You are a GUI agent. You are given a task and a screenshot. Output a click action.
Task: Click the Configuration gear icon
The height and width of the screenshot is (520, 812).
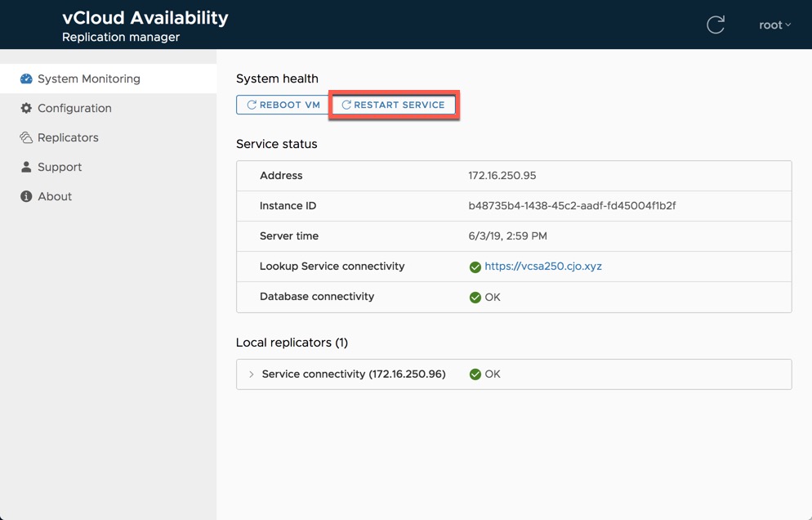pyautogui.click(x=26, y=108)
